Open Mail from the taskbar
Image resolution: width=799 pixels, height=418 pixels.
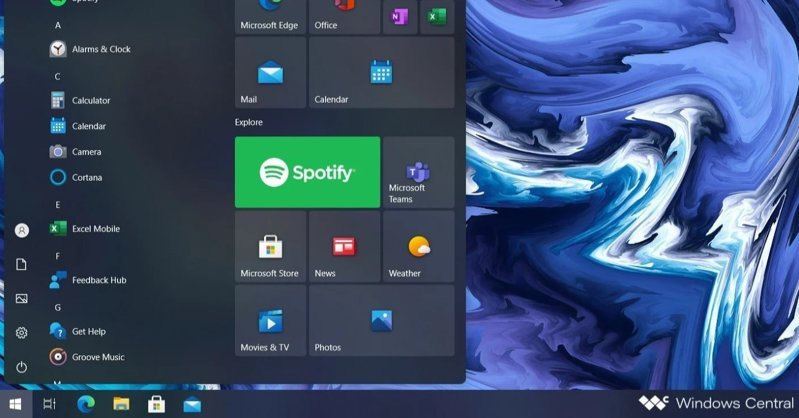(x=192, y=405)
